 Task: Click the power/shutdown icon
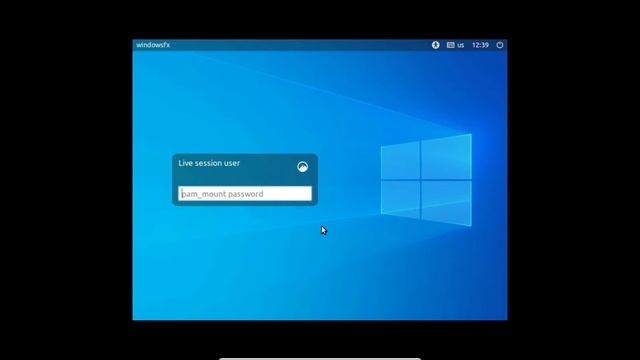[x=500, y=45]
